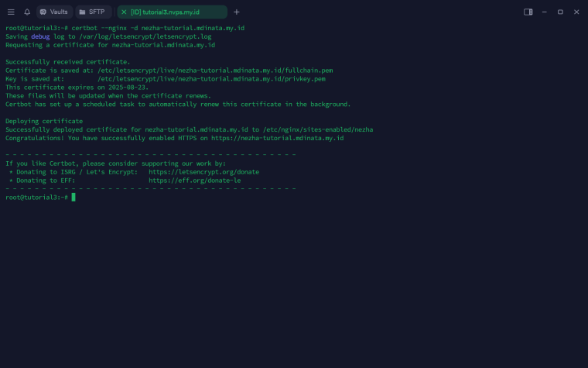Image resolution: width=588 pixels, height=368 pixels.
Task: Click the Vaults tab icon
Action: 43,12
